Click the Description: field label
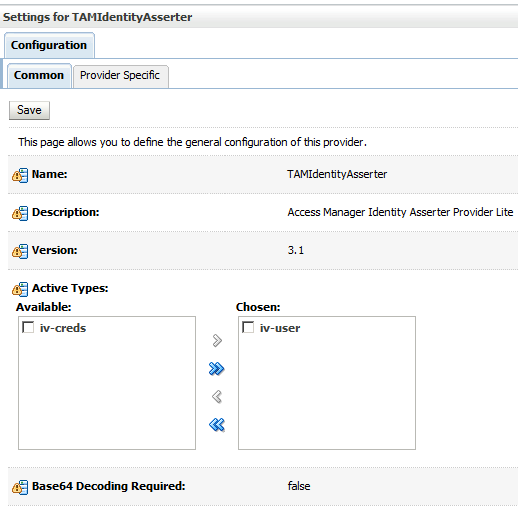This screenshot has width=518, height=508. pyautogui.click(x=66, y=212)
